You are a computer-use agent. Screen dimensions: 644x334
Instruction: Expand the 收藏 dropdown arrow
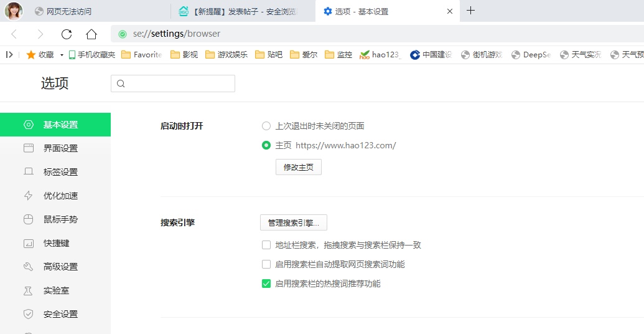click(x=62, y=55)
